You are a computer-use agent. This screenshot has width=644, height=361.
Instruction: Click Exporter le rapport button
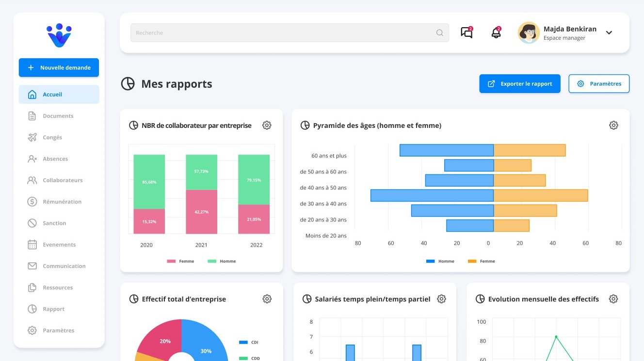point(520,83)
